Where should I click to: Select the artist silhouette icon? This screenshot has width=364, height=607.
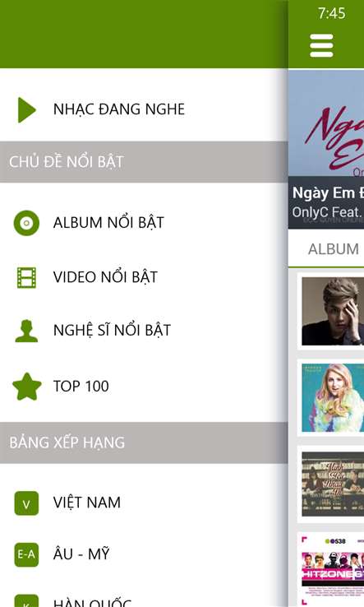pos(26,331)
